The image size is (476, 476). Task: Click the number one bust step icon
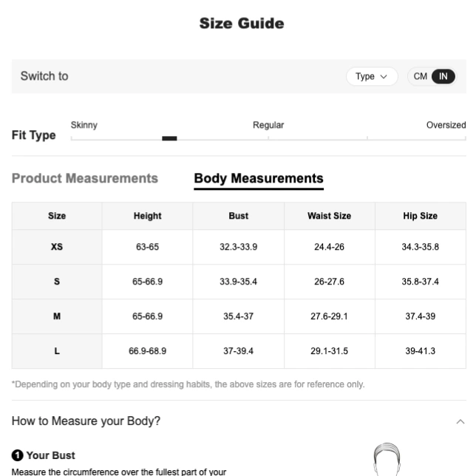tap(17, 455)
